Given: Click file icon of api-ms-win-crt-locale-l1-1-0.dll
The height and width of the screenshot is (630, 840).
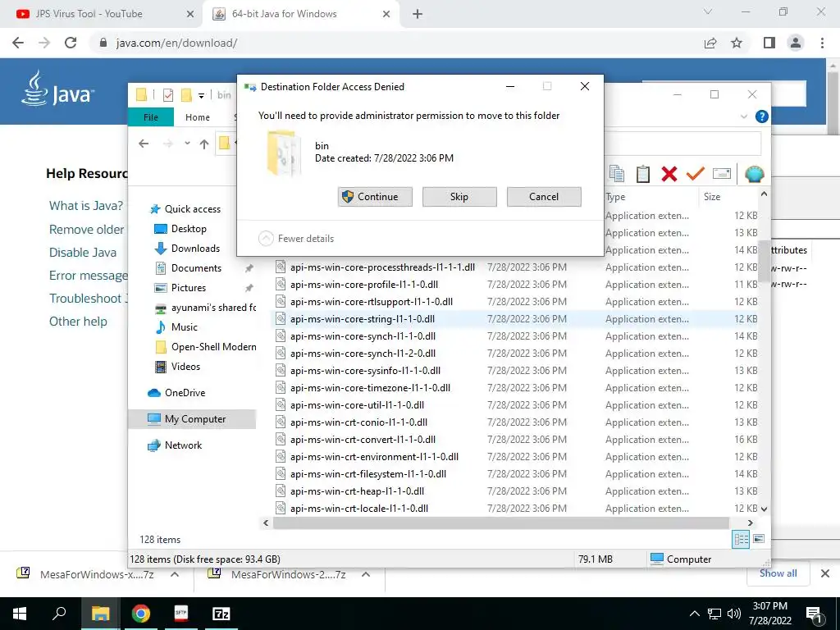Looking at the screenshot, I should tap(281, 508).
